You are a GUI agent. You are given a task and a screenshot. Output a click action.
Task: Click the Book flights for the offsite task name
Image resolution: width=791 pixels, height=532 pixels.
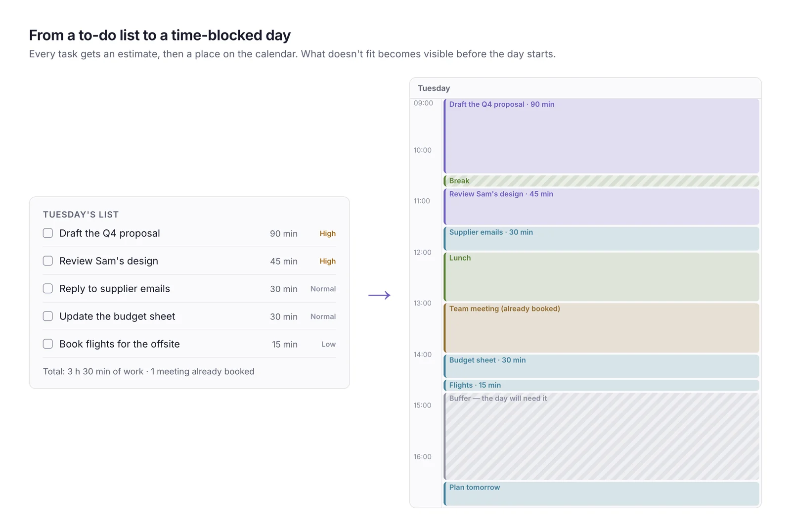click(120, 344)
